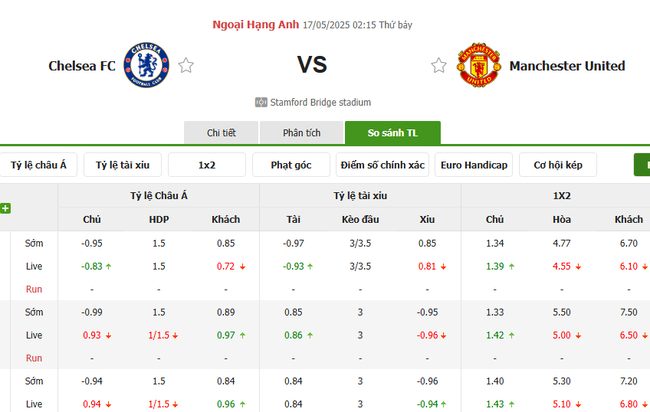
Task: Open the Chi tiết tab
Action: pos(221,133)
